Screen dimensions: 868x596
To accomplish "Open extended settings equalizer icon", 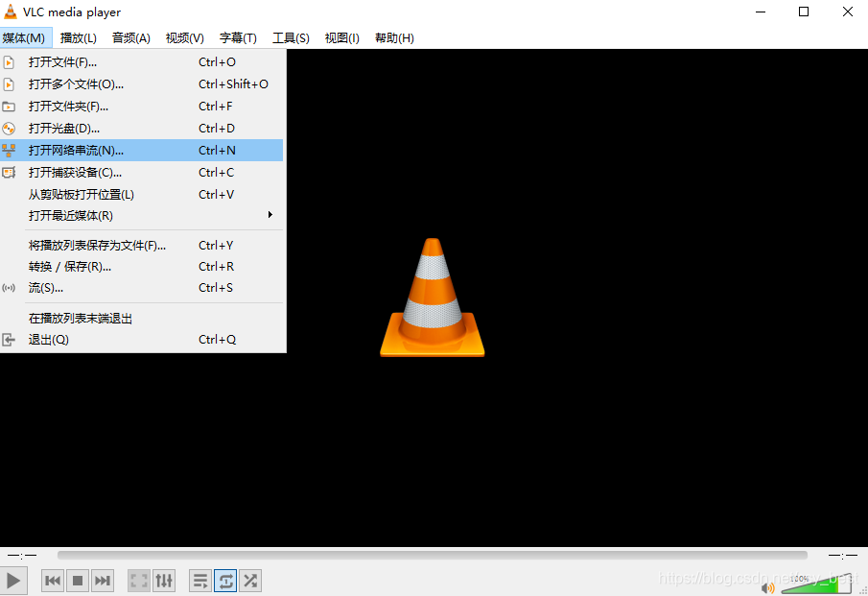I will [164, 581].
